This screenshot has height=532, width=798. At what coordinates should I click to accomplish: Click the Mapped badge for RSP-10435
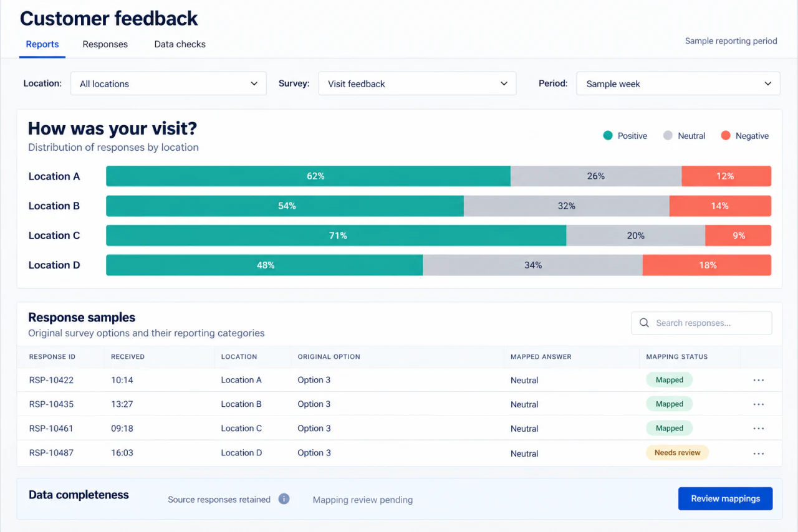[669, 404]
